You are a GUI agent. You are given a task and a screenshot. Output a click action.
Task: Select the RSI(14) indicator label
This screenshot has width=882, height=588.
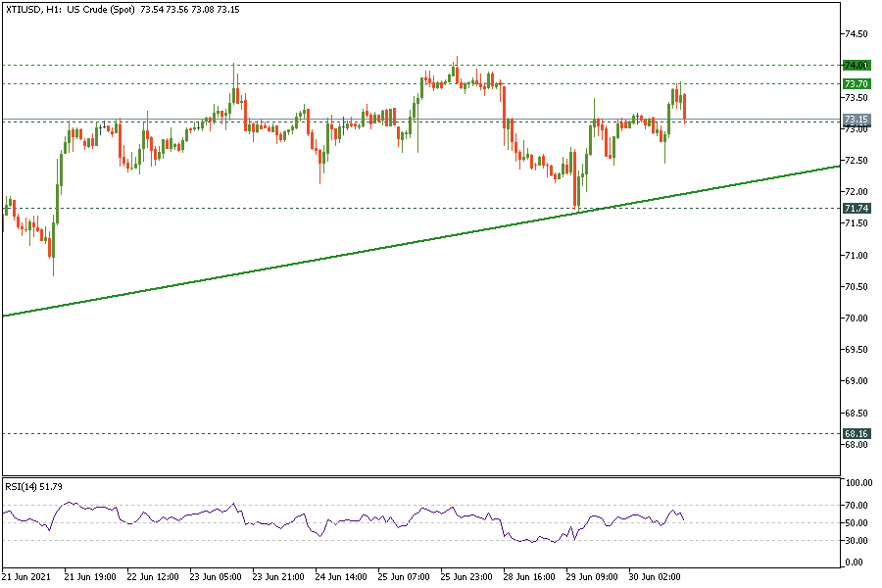coord(33,486)
